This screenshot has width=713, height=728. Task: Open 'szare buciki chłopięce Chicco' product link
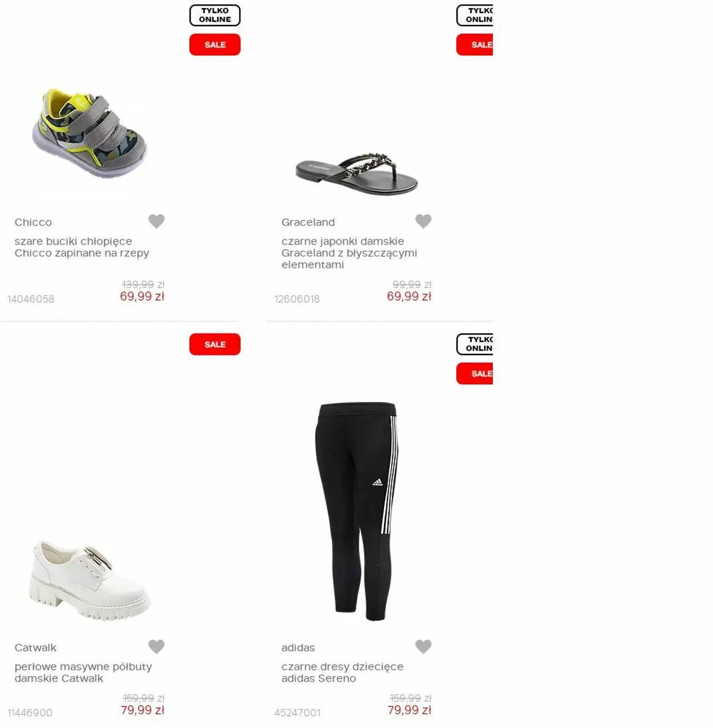pos(82,247)
